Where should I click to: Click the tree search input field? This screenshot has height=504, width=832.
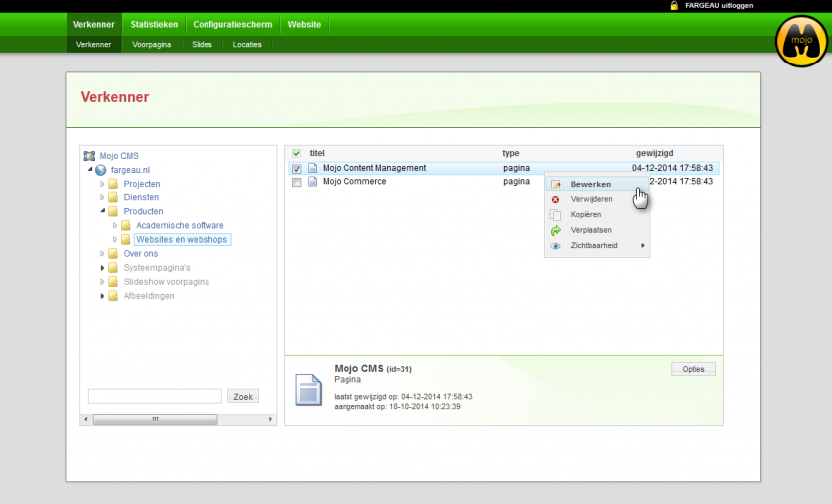tap(155, 397)
